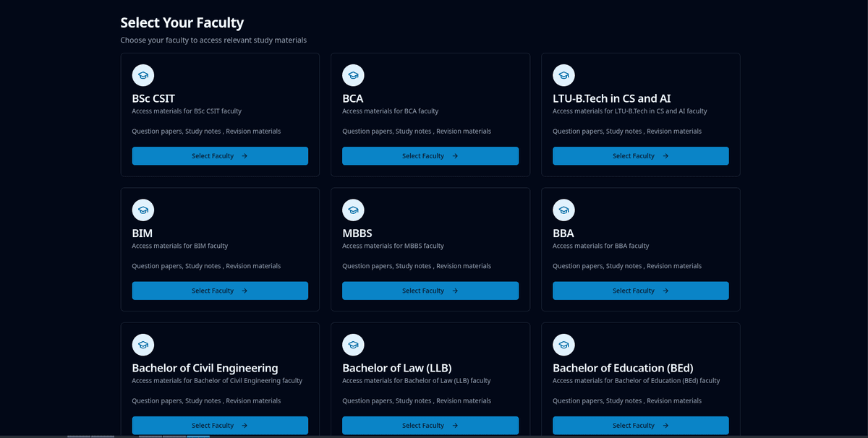The width and height of the screenshot is (868, 438).
Task: Click the cap icon on Bachelor of Education (BEd)
Action: tap(563, 345)
